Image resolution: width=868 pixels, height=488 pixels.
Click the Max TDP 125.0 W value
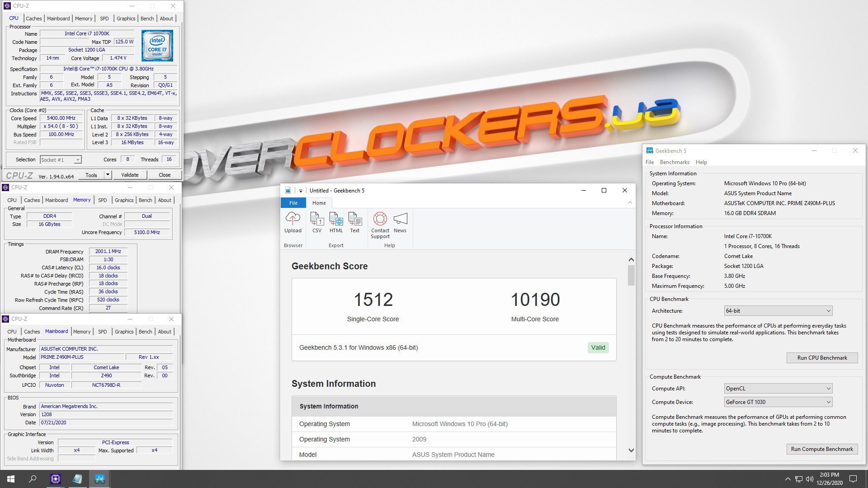[x=124, y=42]
